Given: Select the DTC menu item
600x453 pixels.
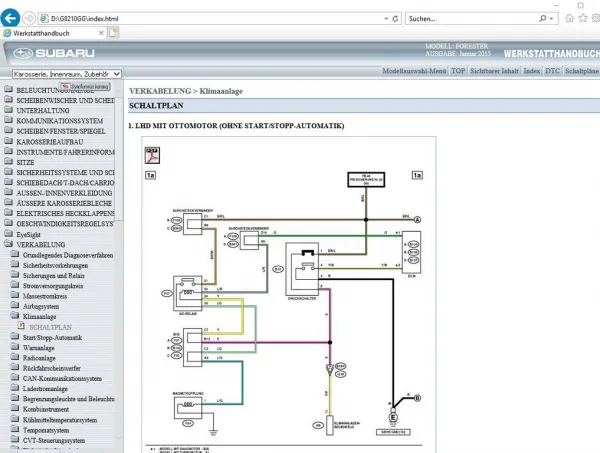Looking at the screenshot, I should [554, 72].
